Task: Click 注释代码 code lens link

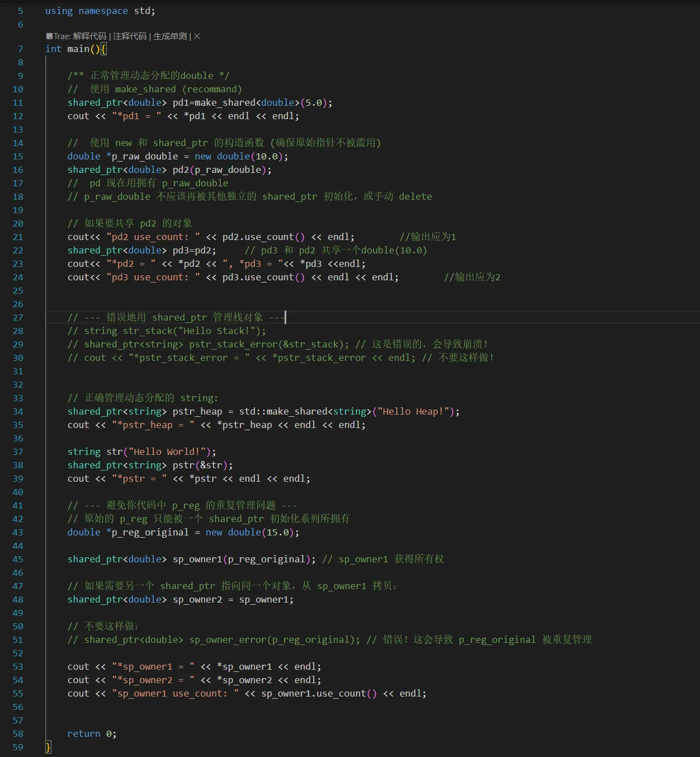Action: coord(130,36)
